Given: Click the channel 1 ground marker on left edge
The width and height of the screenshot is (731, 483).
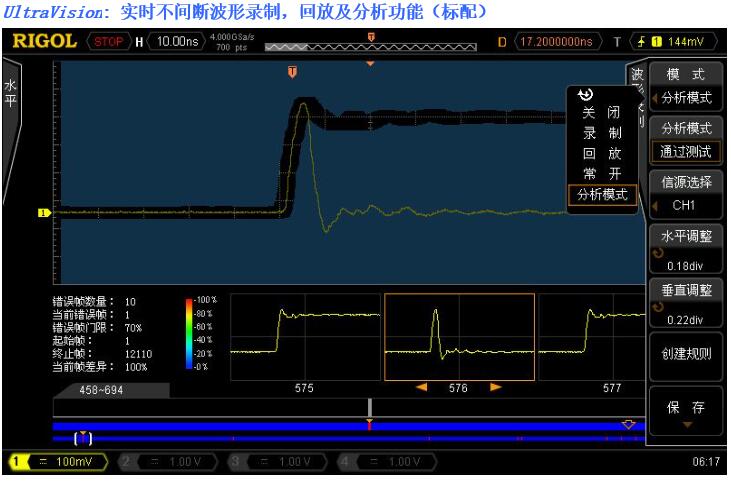Looking at the screenshot, I should pyautogui.click(x=43, y=212).
